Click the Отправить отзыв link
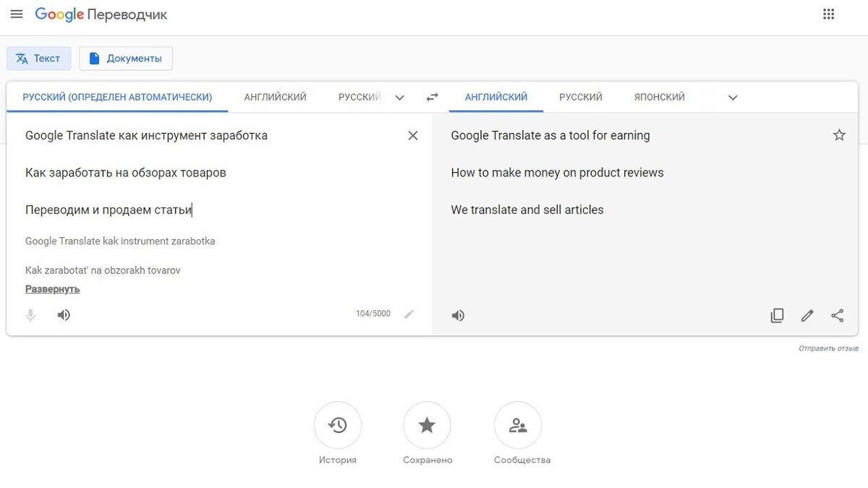 pos(828,348)
